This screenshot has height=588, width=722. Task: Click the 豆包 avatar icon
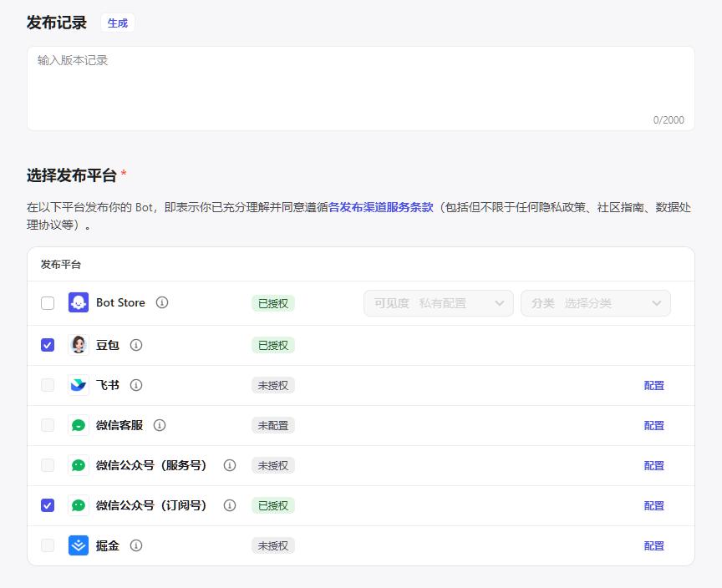(79, 345)
